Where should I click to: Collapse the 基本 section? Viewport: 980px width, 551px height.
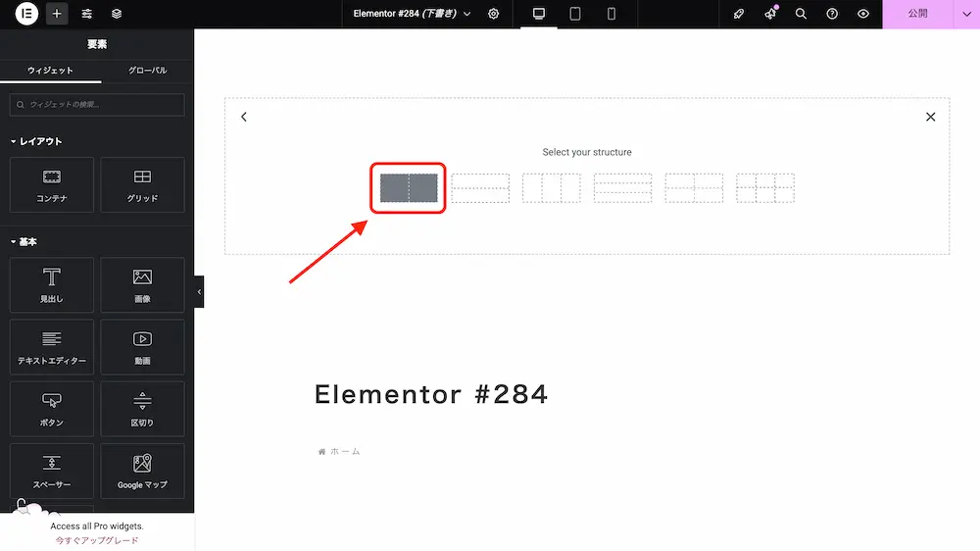[x=24, y=242]
